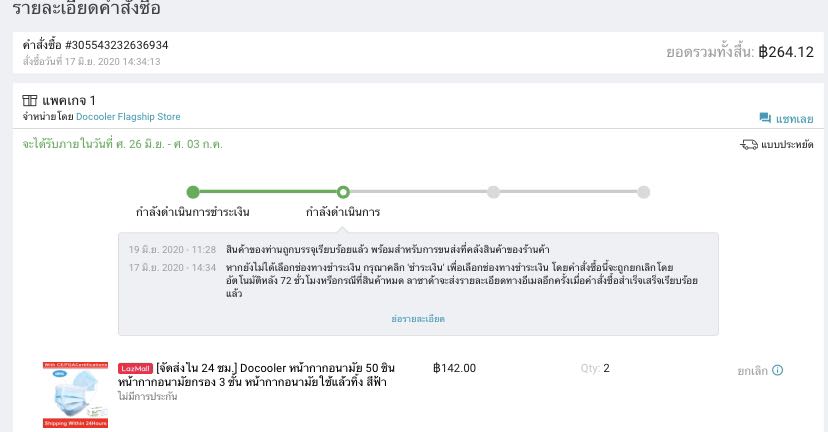This screenshot has width=828, height=432.
Task: Open the Docooler face mask product title
Action: click(270, 375)
